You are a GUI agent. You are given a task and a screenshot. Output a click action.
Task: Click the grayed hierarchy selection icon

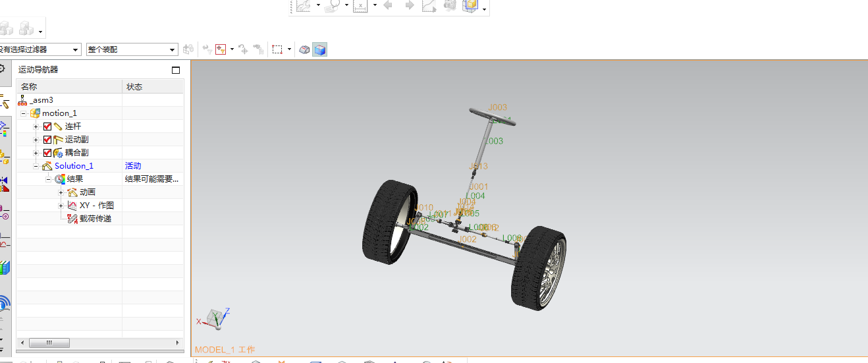tap(259, 49)
